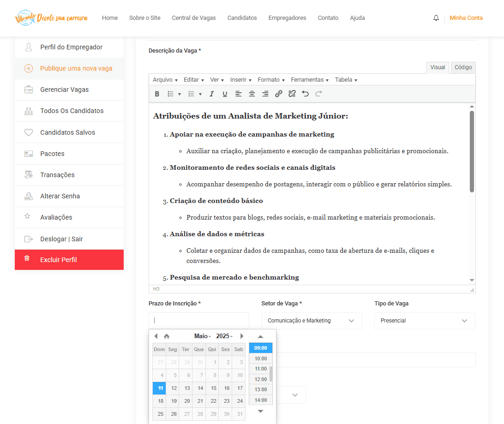Open Transações in sidebar
Image resolution: width=504 pixels, height=424 pixels.
click(x=69, y=175)
